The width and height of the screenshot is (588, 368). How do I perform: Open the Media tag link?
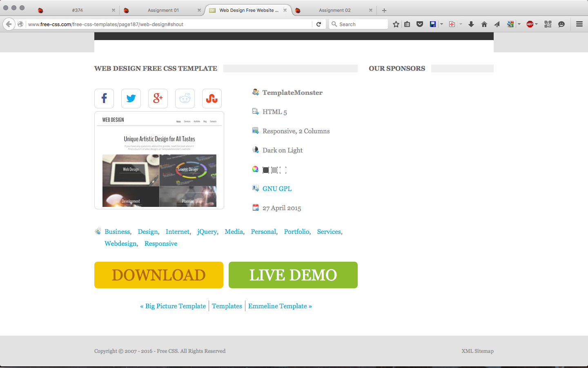tap(234, 231)
